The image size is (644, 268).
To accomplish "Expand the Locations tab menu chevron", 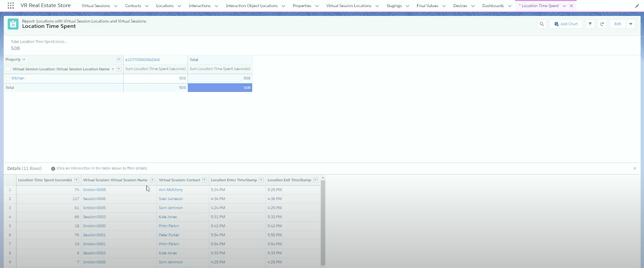I will (x=179, y=6).
